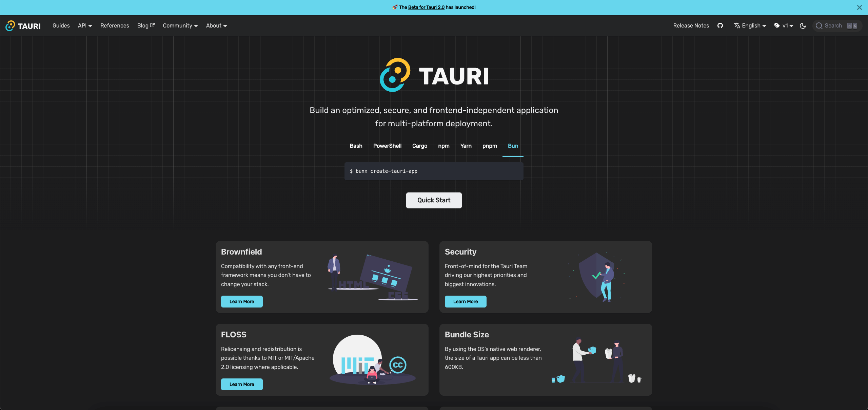
Task: Open the Blog link in navbar
Action: (146, 26)
